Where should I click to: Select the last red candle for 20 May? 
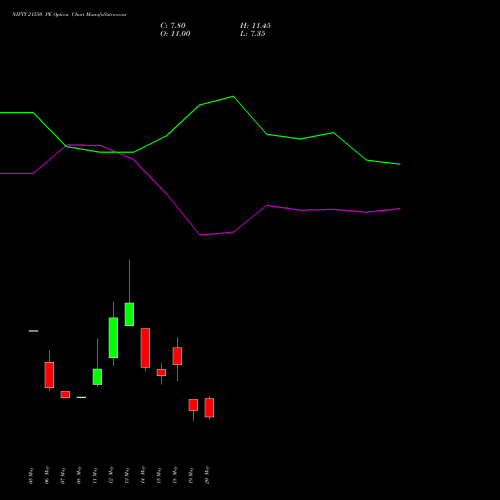(x=209, y=407)
